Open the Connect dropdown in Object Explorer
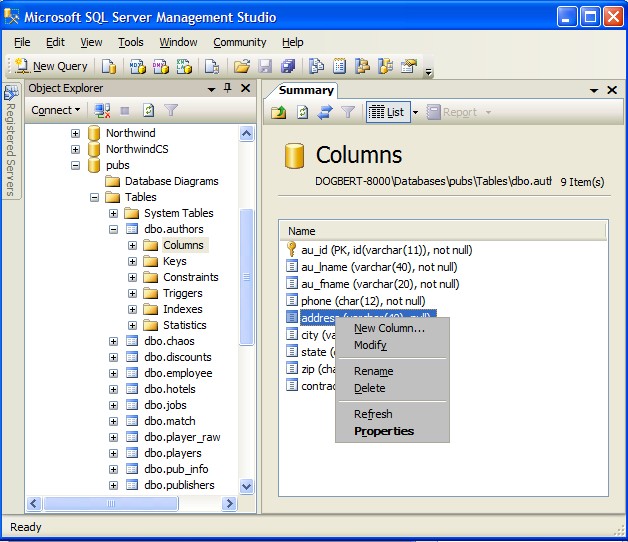The height and width of the screenshot is (542, 628). pyautogui.click(x=55, y=111)
